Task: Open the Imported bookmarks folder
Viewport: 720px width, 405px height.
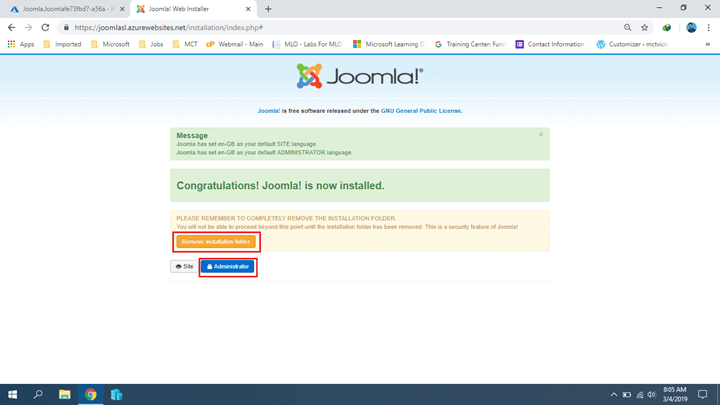Action: (62, 44)
